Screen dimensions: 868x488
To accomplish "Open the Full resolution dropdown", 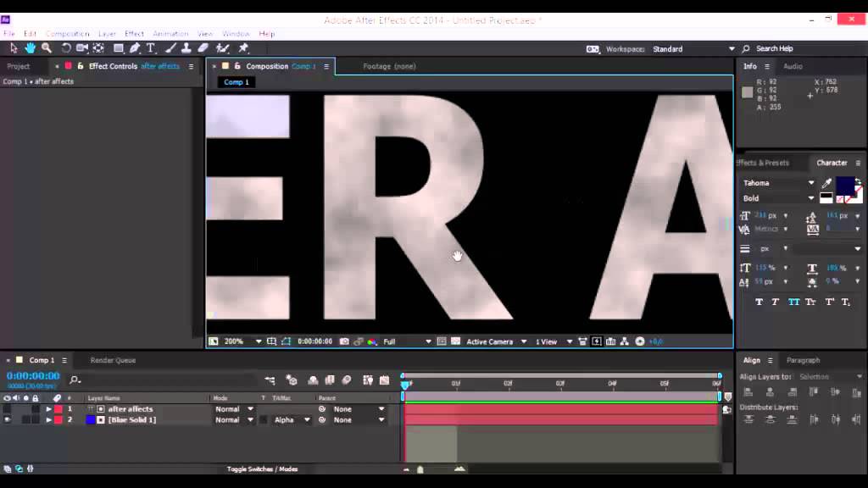I will [407, 341].
